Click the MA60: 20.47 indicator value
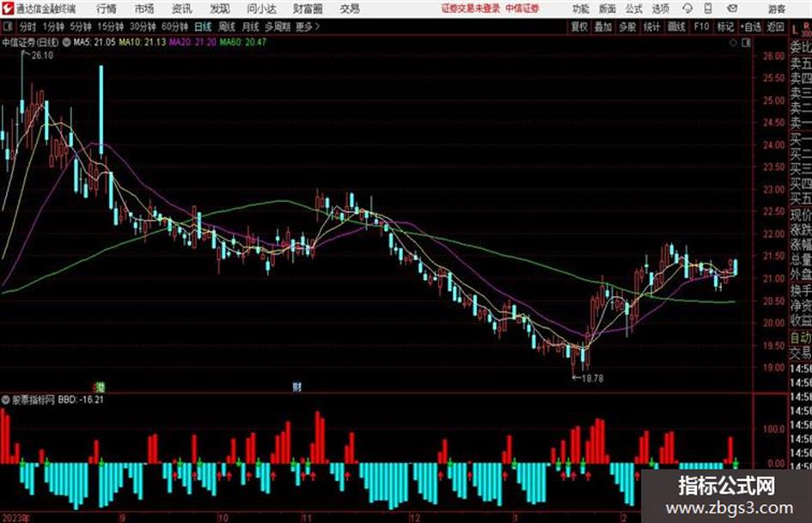812x523 pixels. pyautogui.click(x=243, y=42)
